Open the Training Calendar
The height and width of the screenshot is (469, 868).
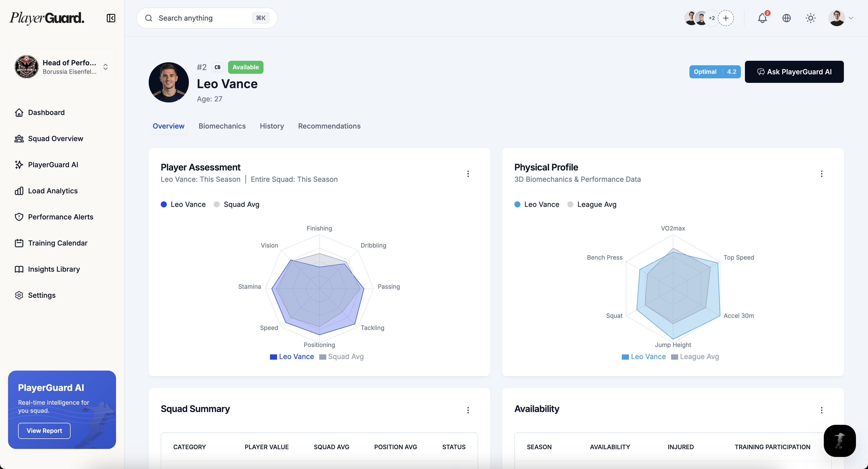[x=58, y=243]
